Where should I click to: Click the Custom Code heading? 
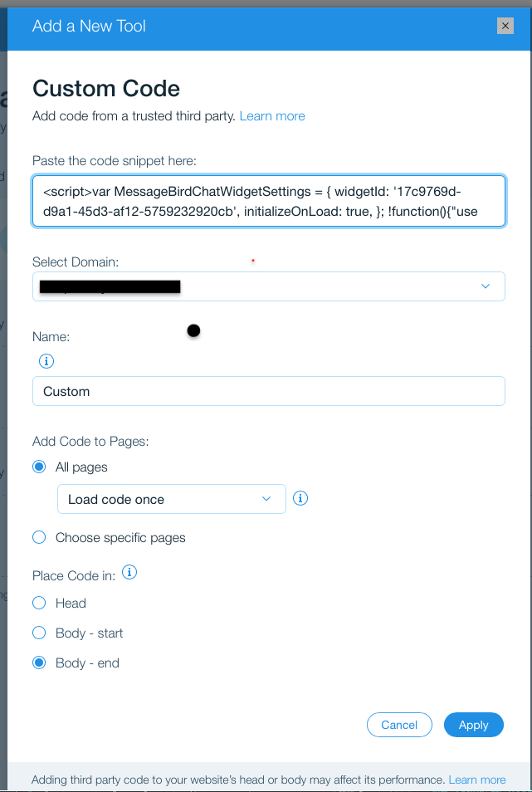pyautogui.click(x=105, y=89)
